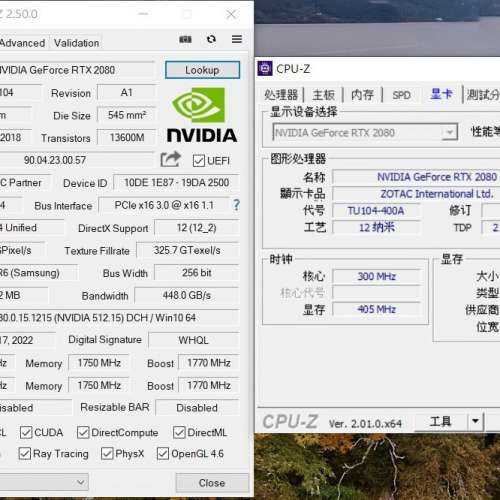Image resolution: width=500 pixels, height=500 pixels.
Task: Click ZOTAC International Ltd. in CPU-Z
Action: click(437, 194)
